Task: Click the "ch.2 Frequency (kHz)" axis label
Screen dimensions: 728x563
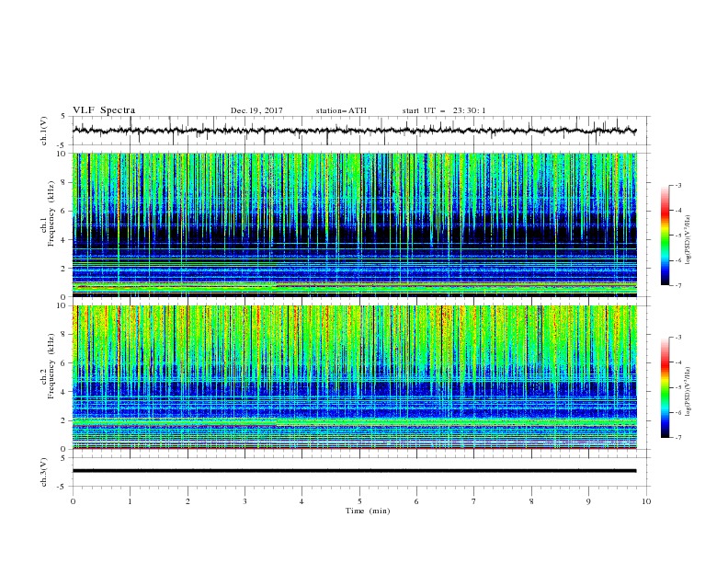Action: (48, 366)
